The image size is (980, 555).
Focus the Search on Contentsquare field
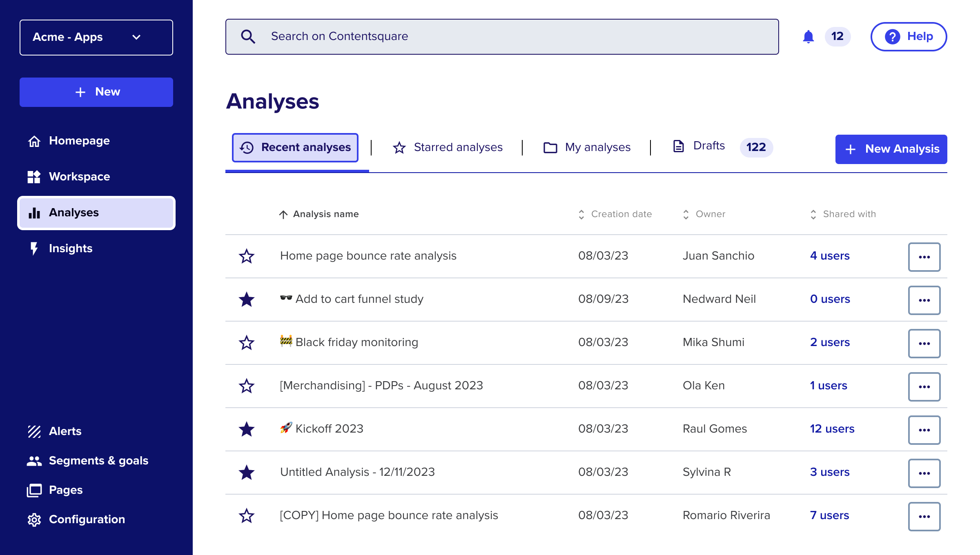click(502, 37)
